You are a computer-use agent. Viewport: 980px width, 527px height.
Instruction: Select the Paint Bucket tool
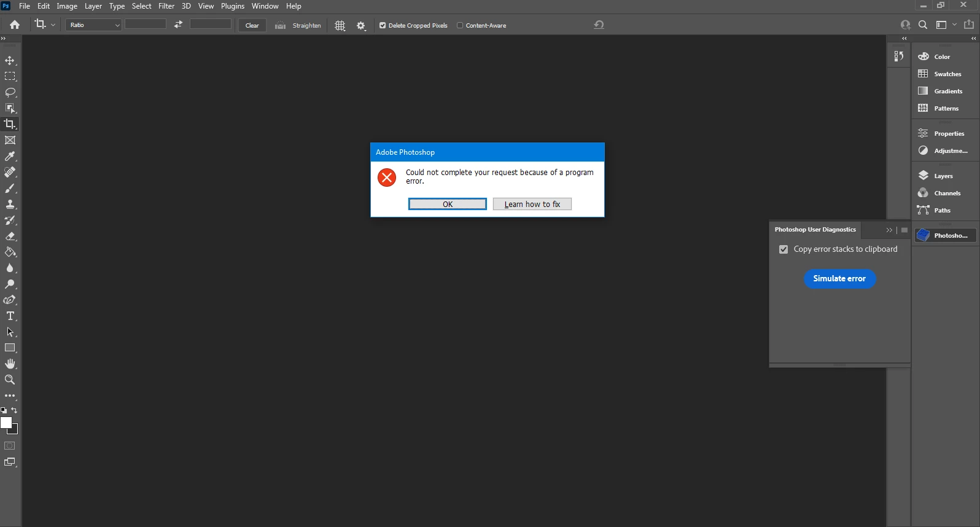pos(10,252)
